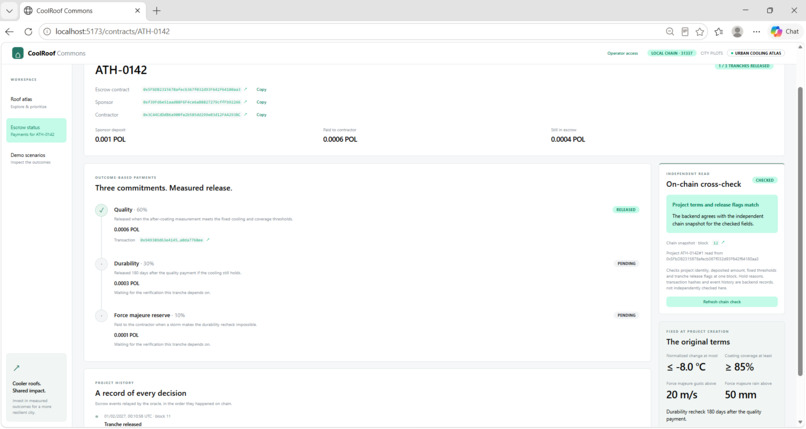This screenshot has height=429, width=806.
Task: Open contractor address external link arrow
Action: pyautogui.click(x=246, y=115)
